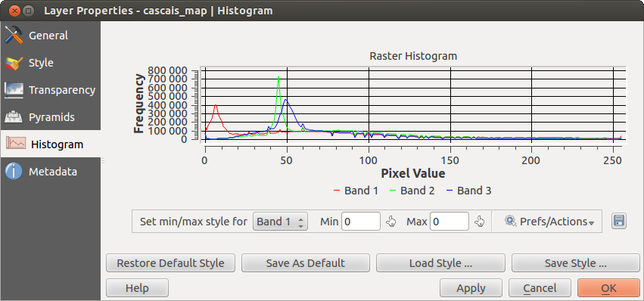The image size is (644, 301).
Task: Switch to the Style tab label
Action: point(41,64)
